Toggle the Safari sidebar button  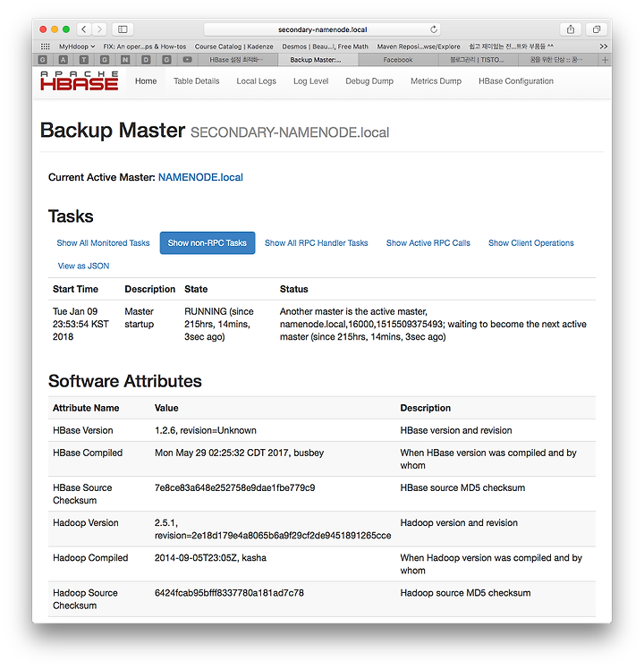[123, 29]
